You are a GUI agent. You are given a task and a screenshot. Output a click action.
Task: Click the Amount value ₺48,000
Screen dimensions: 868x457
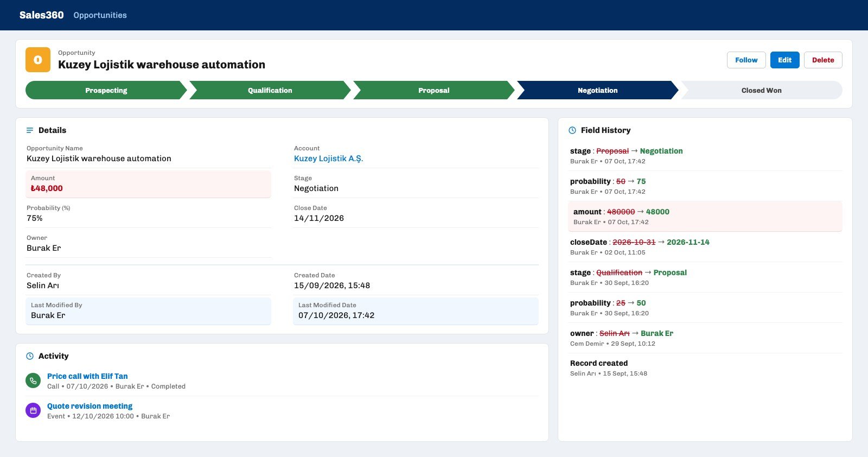(47, 188)
